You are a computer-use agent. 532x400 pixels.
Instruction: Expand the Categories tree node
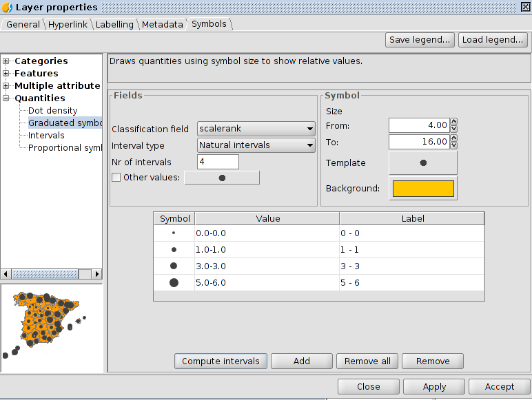click(x=6, y=61)
